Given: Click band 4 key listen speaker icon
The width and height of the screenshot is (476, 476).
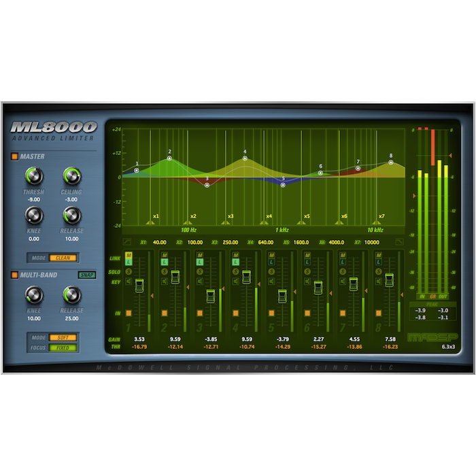Looking at the screenshot, I should [236, 282].
